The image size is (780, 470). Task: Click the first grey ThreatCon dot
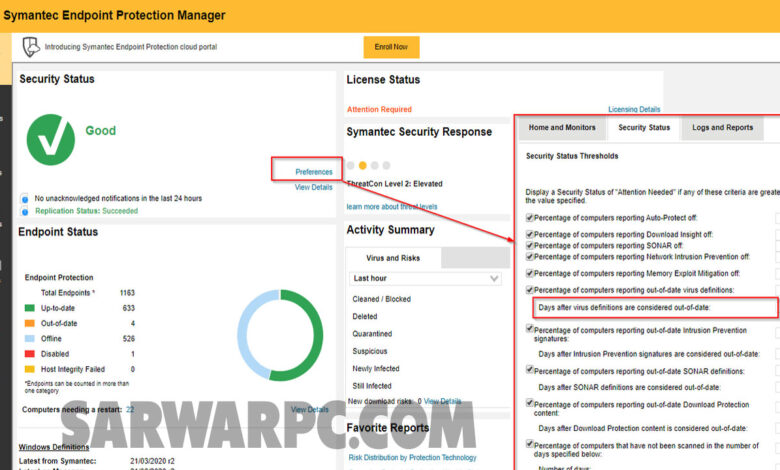(x=351, y=165)
